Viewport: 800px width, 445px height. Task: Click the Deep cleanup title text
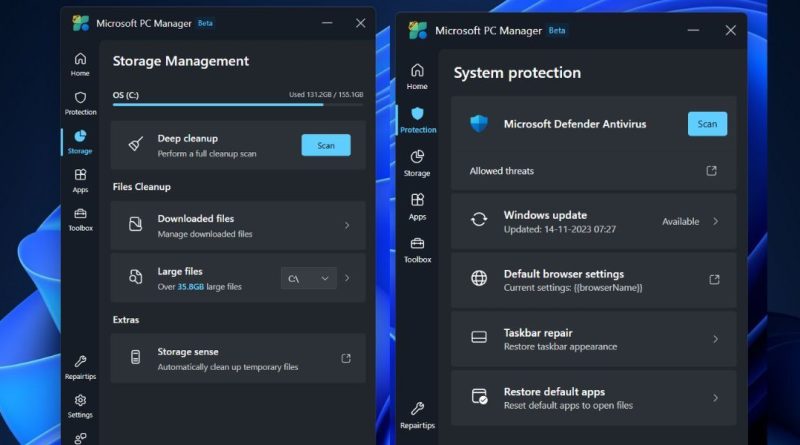pos(188,138)
